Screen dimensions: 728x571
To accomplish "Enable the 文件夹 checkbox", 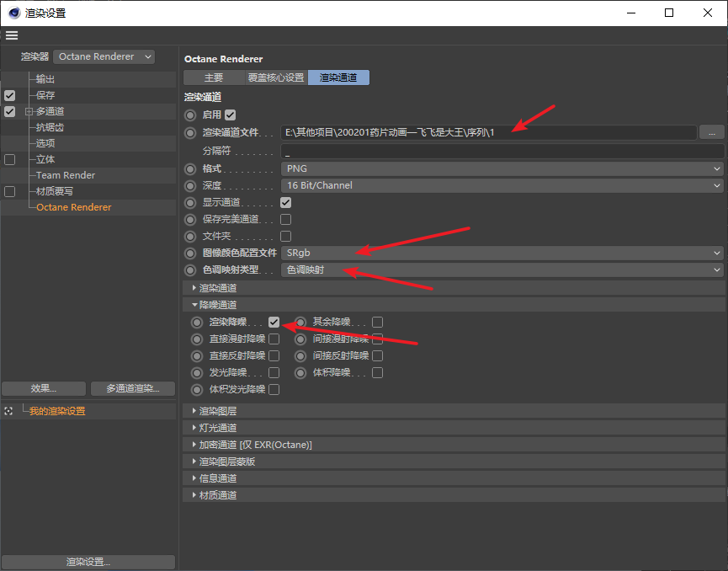I will (x=285, y=236).
